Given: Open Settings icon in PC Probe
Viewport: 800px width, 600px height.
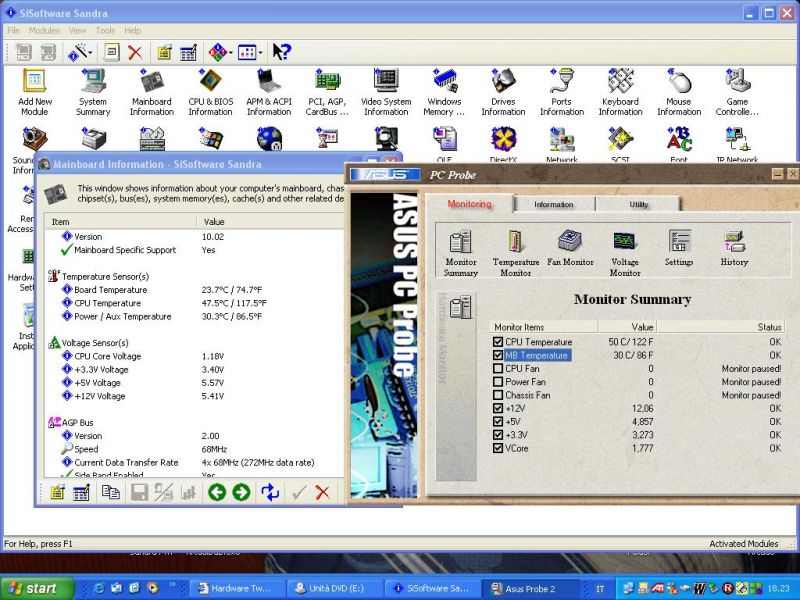Looking at the screenshot, I should [x=679, y=248].
